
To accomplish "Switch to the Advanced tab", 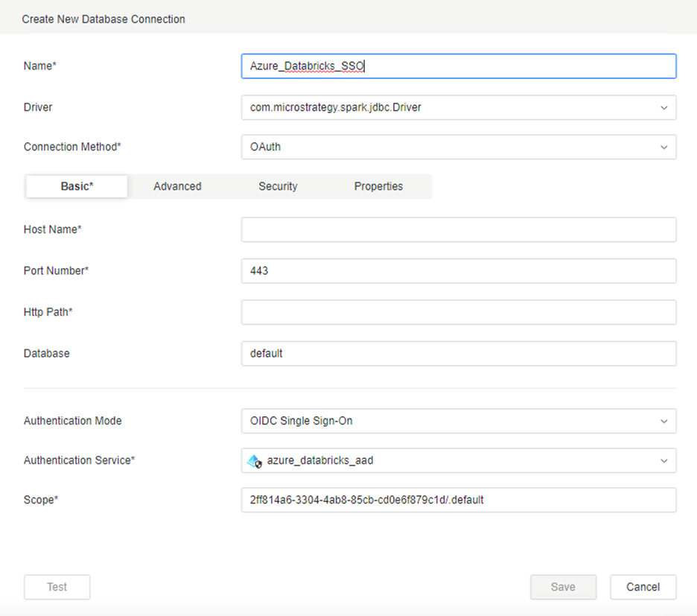I will (177, 186).
